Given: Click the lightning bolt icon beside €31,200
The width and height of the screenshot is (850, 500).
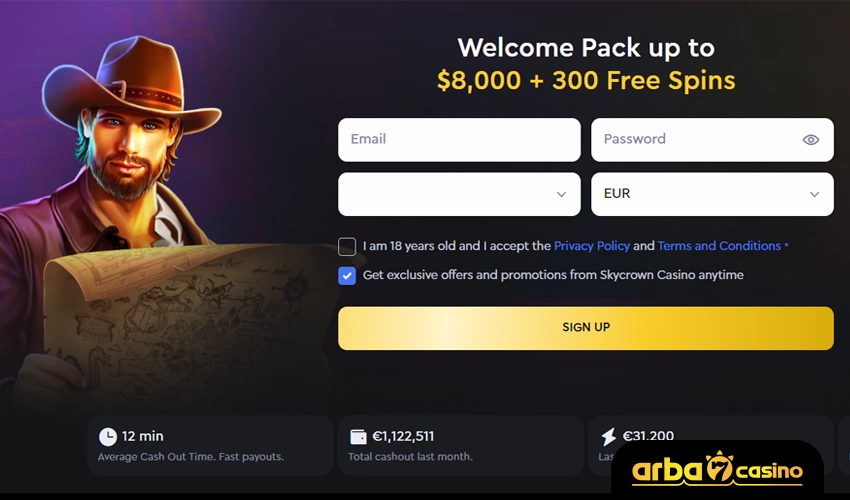Looking at the screenshot, I should (608, 437).
